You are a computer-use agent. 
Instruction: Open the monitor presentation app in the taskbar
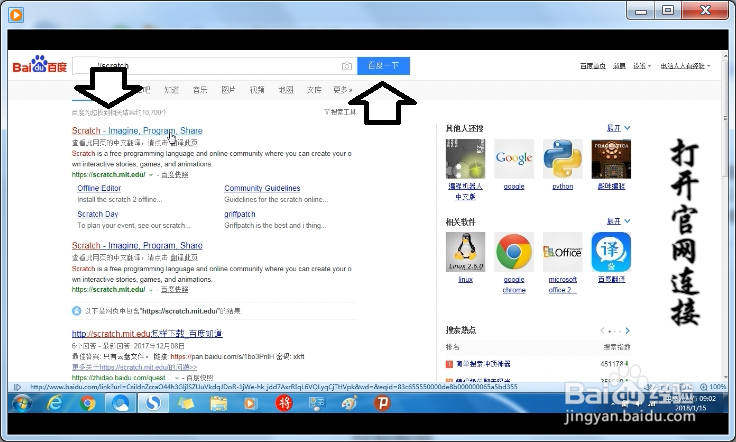pos(316,403)
